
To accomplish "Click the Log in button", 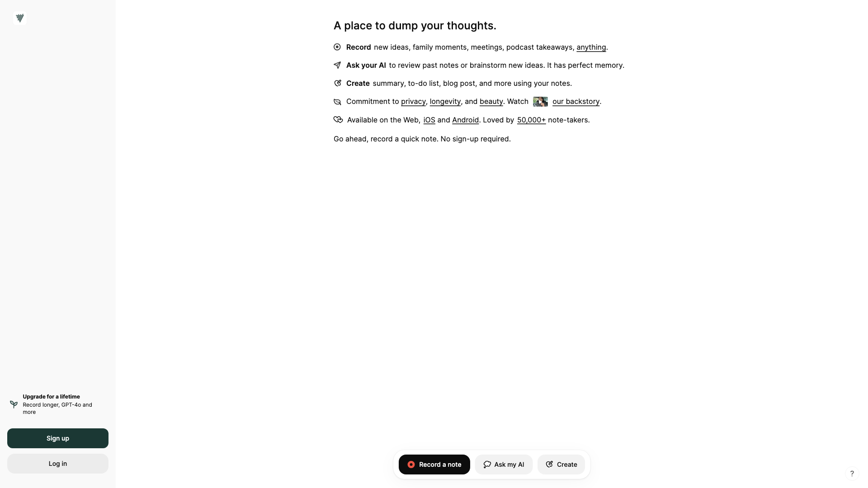I will click(x=58, y=464).
